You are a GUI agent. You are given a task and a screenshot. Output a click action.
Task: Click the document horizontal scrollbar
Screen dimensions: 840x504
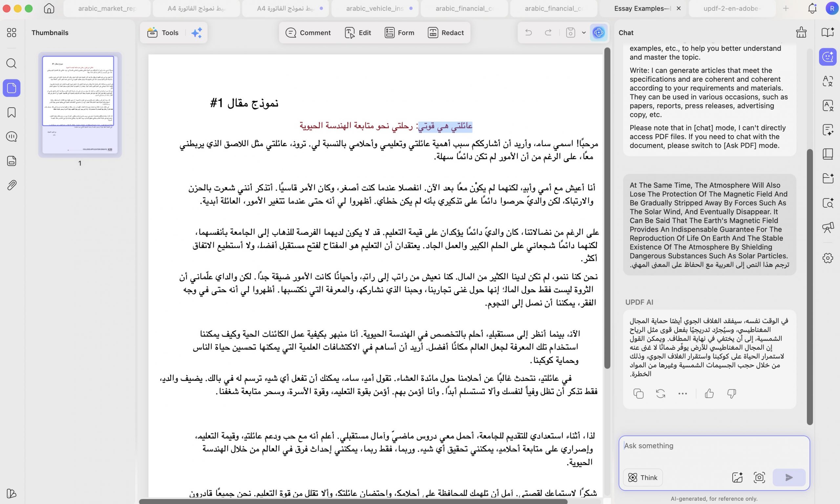353,501
